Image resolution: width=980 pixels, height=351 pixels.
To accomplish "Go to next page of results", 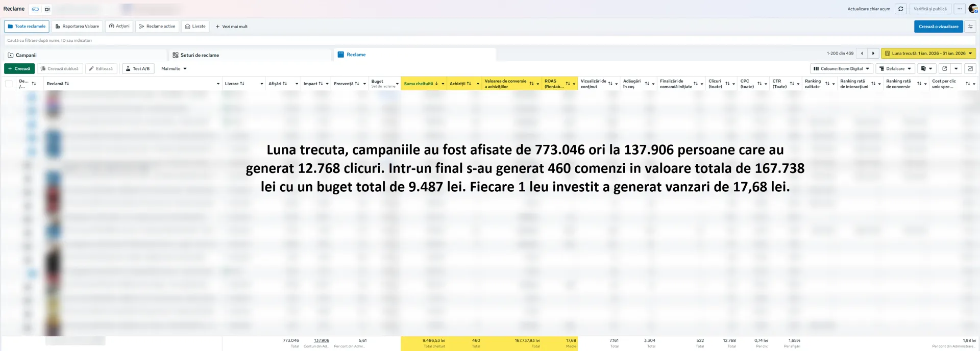I will click(873, 53).
